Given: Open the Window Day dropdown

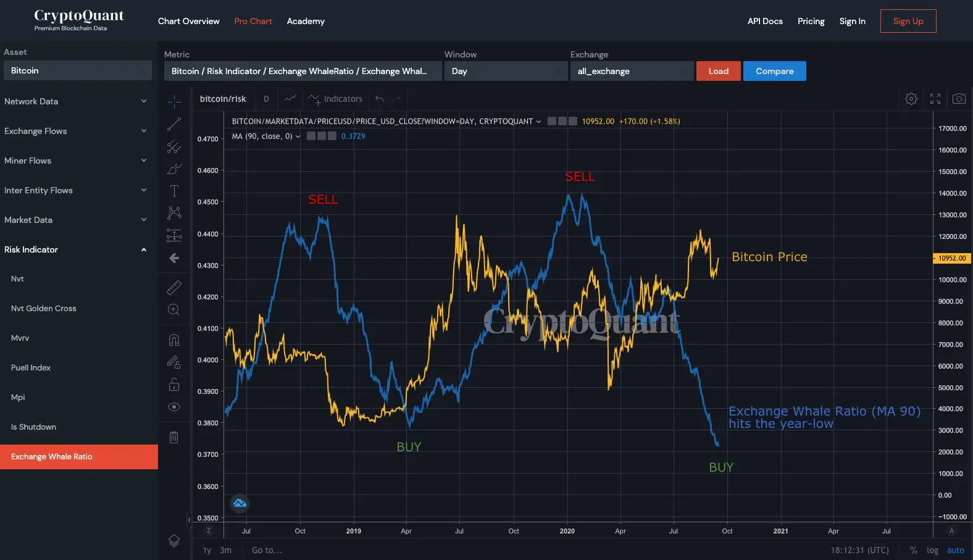Looking at the screenshot, I should (505, 71).
